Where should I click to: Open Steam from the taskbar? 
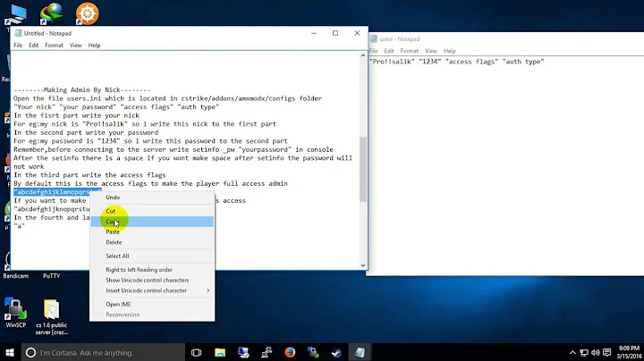(x=337, y=352)
